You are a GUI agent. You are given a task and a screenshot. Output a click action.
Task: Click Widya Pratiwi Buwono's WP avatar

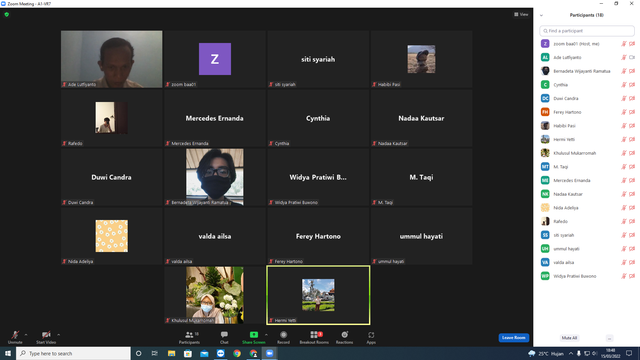tap(545, 276)
